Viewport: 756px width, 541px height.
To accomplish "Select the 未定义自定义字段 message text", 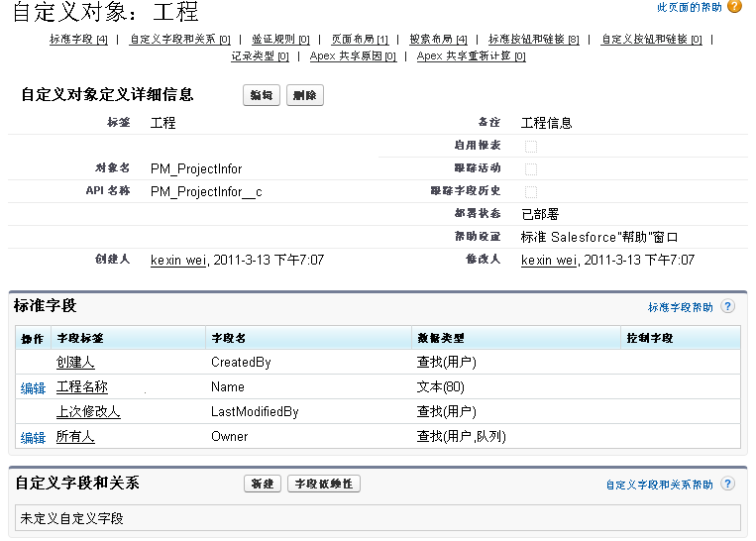I will [x=72, y=518].
